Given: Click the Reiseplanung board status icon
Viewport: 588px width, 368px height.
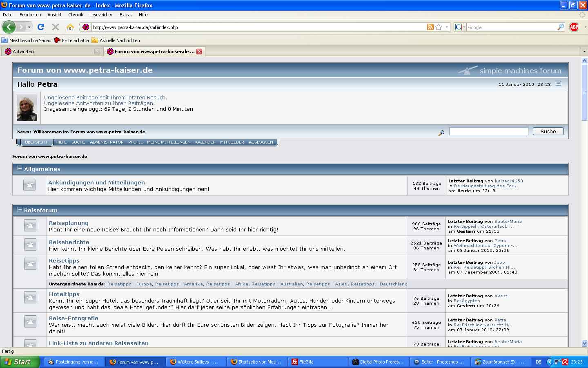Looking at the screenshot, I should click(x=30, y=225).
